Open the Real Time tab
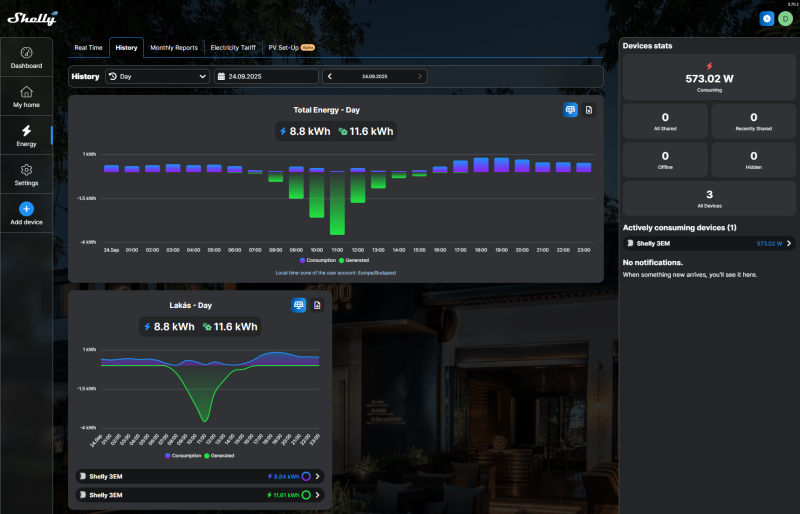The width and height of the screenshot is (800, 514). tap(88, 47)
